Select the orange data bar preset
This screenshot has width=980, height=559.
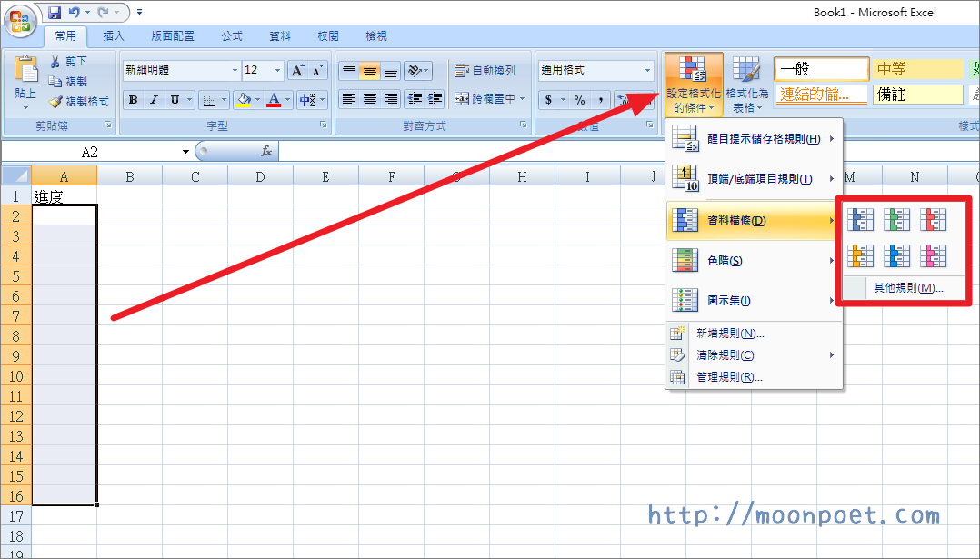pos(860,256)
